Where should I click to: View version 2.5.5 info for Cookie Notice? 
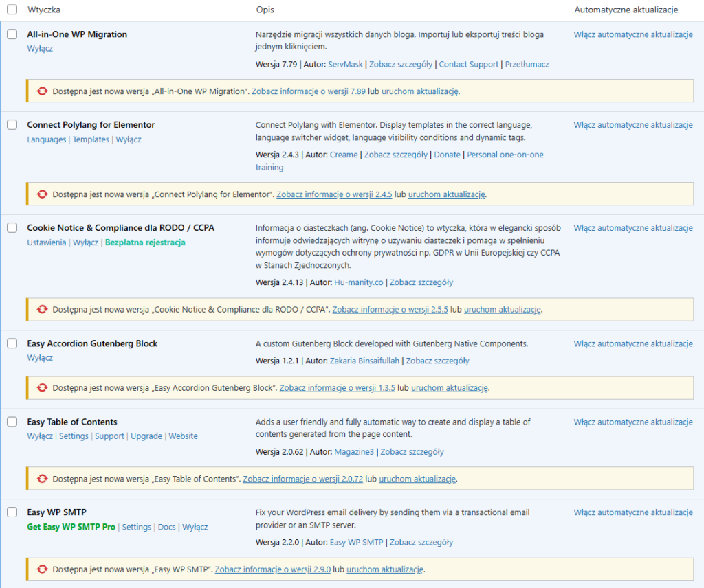click(390, 310)
